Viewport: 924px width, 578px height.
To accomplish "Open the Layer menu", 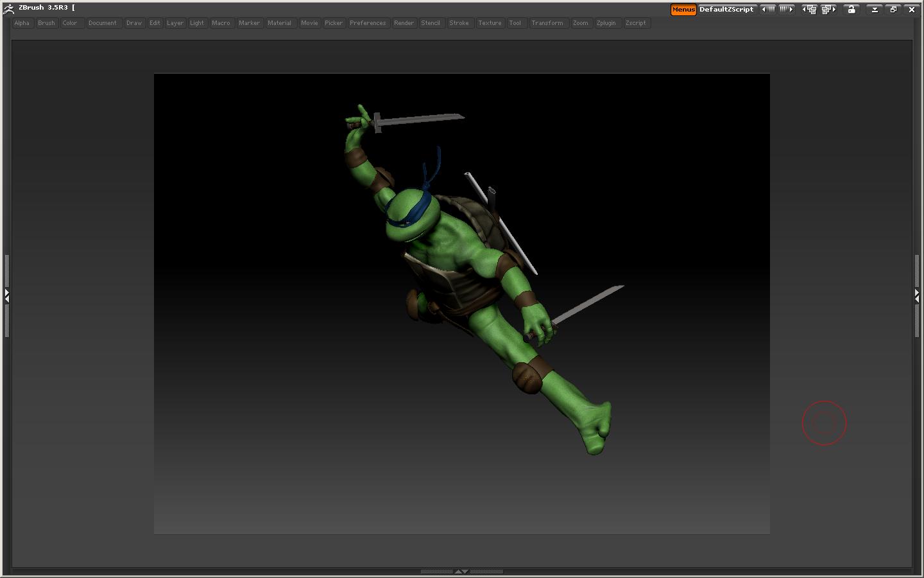I will point(175,23).
